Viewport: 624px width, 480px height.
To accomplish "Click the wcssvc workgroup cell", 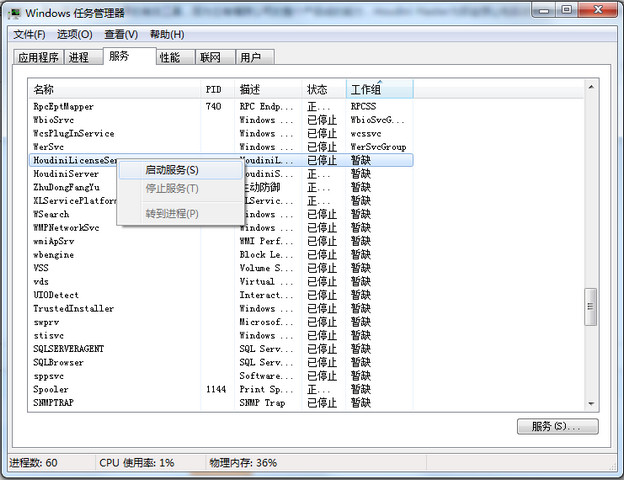I will (366, 133).
